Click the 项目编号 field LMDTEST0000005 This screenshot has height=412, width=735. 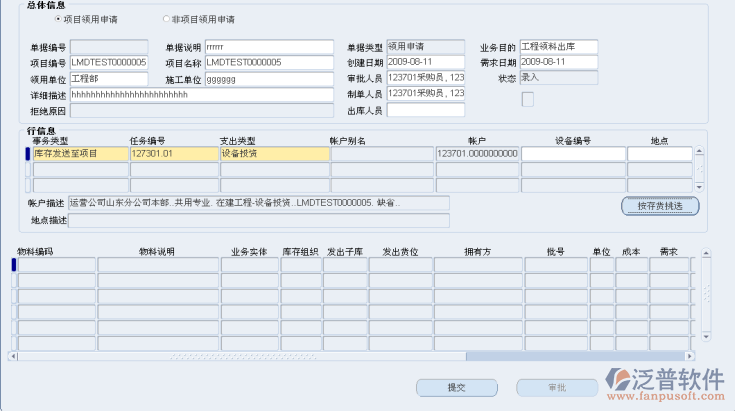point(109,62)
